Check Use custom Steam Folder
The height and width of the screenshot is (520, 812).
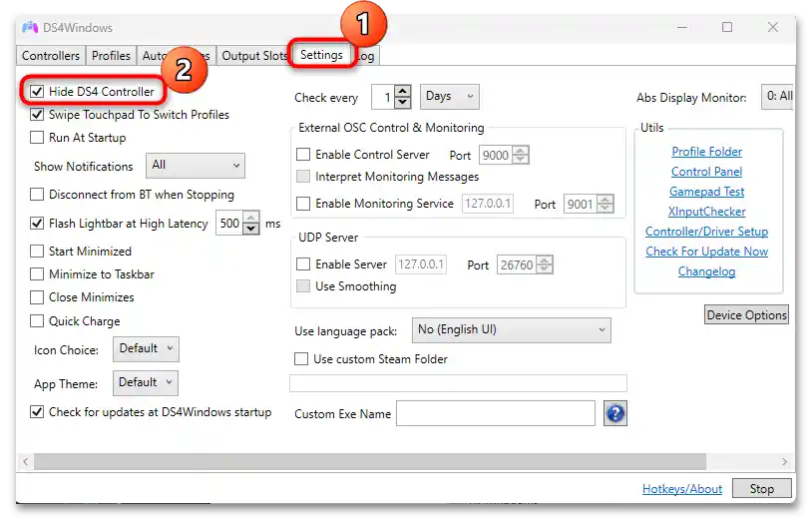pyautogui.click(x=301, y=359)
